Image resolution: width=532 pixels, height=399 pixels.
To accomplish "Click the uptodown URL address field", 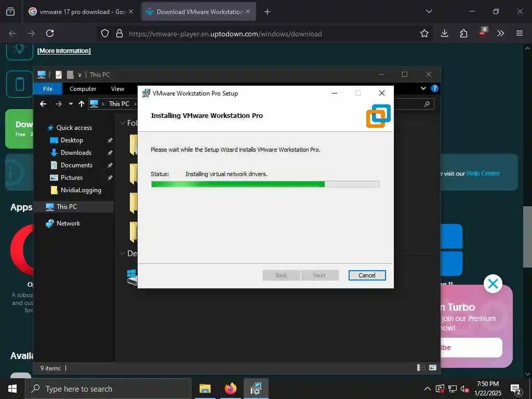I will pyautogui.click(x=225, y=34).
